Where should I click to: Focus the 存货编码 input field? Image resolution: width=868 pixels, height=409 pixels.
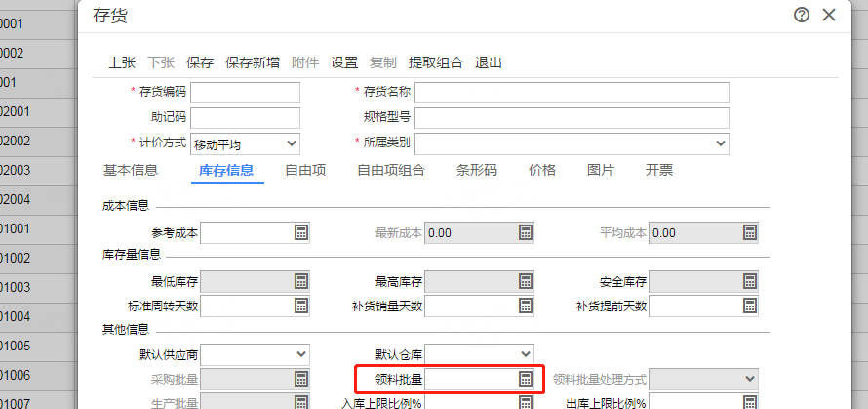pos(245,93)
